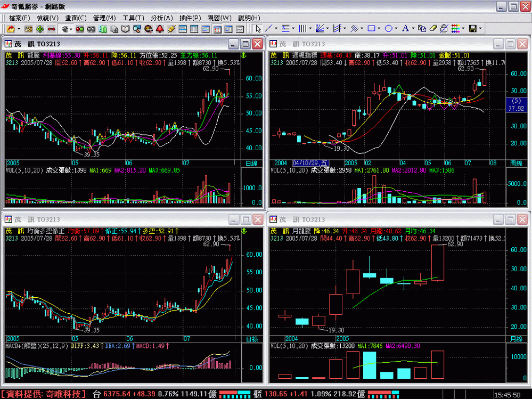The width and height of the screenshot is (532, 399).
Task: Expand the save icon dropdown arrow
Action: 480,29
